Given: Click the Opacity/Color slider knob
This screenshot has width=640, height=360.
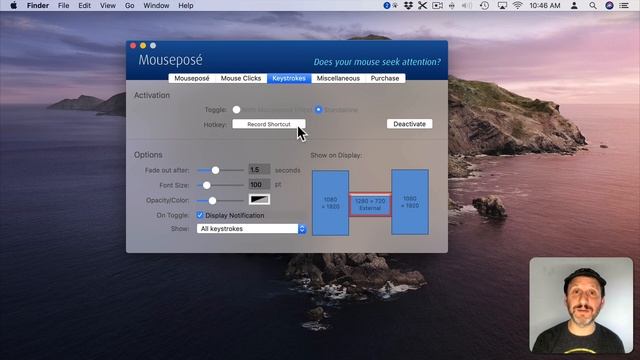Looking at the screenshot, I should pos(212,200).
